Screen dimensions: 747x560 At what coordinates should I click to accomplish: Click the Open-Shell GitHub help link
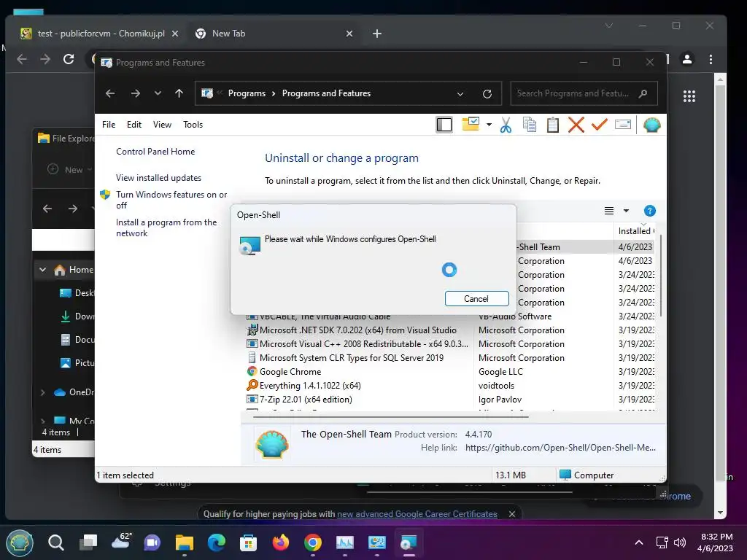click(560, 448)
